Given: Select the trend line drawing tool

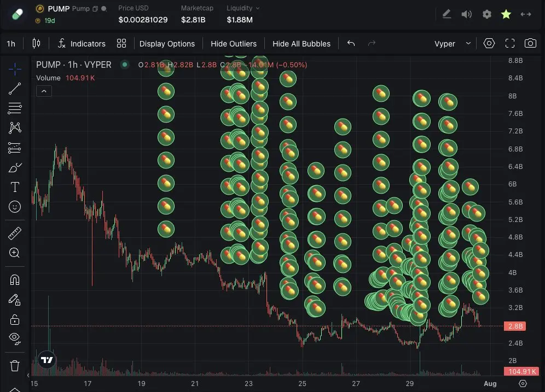Looking at the screenshot, I should click(15, 89).
